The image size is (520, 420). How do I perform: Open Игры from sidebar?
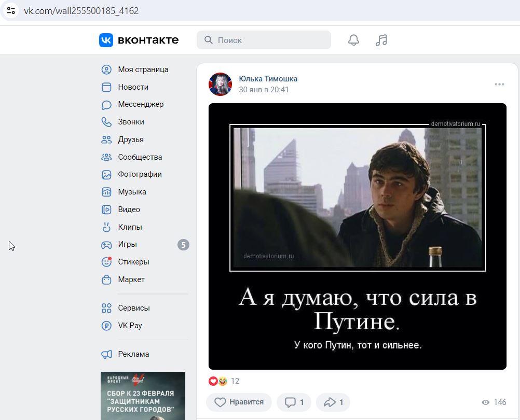coord(127,244)
